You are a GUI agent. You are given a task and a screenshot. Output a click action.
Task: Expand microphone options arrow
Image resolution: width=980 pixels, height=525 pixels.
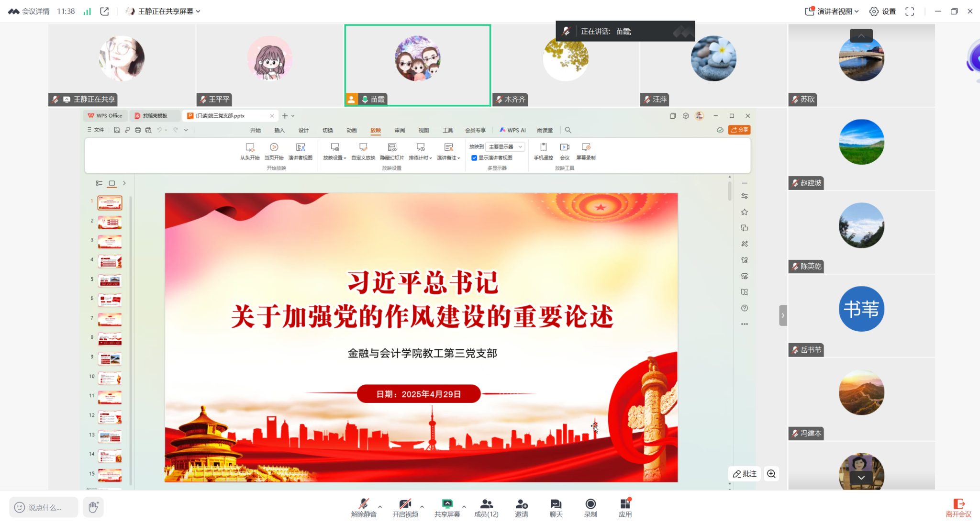point(380,506)
